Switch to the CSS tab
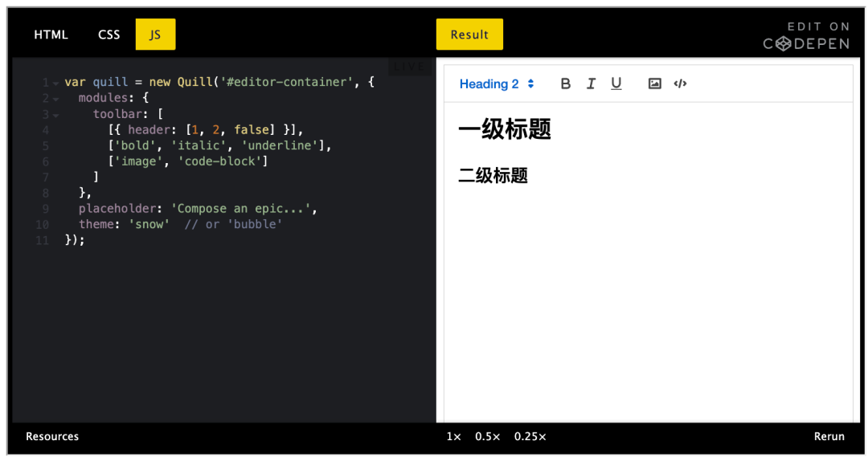868x461 pixels. [x=109, y=35]
